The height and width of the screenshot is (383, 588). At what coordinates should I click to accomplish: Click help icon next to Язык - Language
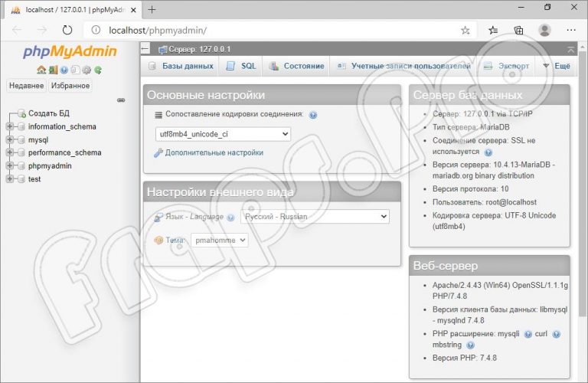(x=230, y=218)
